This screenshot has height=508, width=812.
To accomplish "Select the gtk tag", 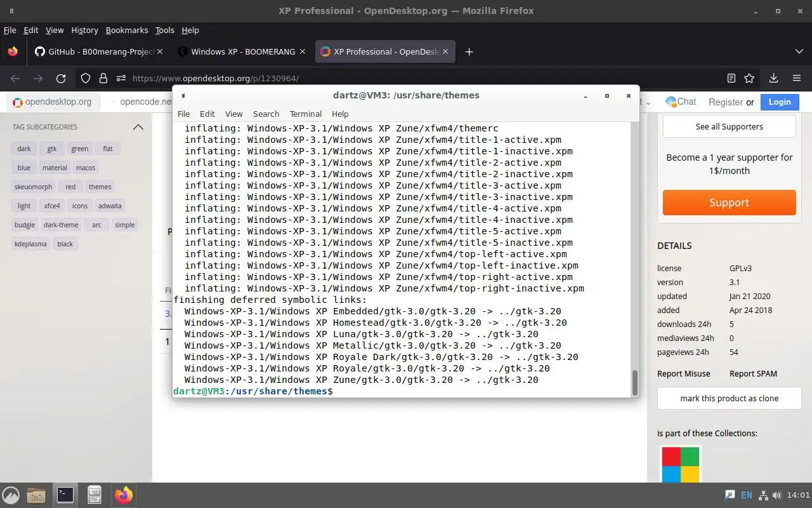I will coord(52,149).
